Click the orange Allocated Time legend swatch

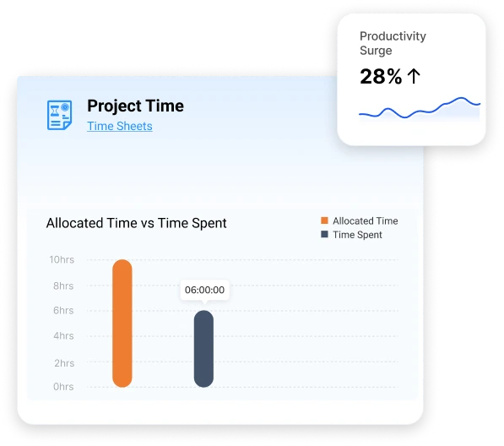click(325, 220)
